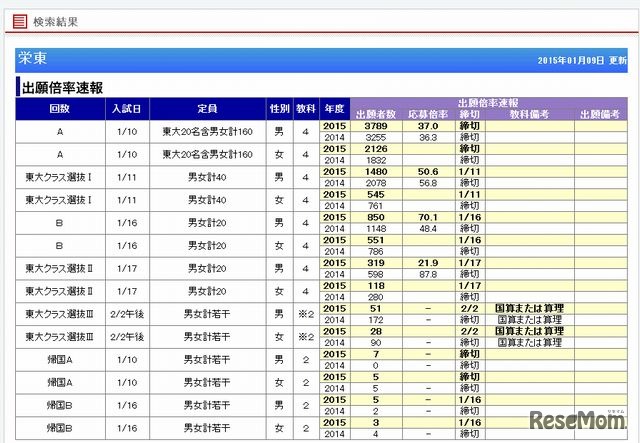Click the 検索結果 heading text
Image resolution: width=640 pixels, height=443 pixels.
(x=55, y=22)
